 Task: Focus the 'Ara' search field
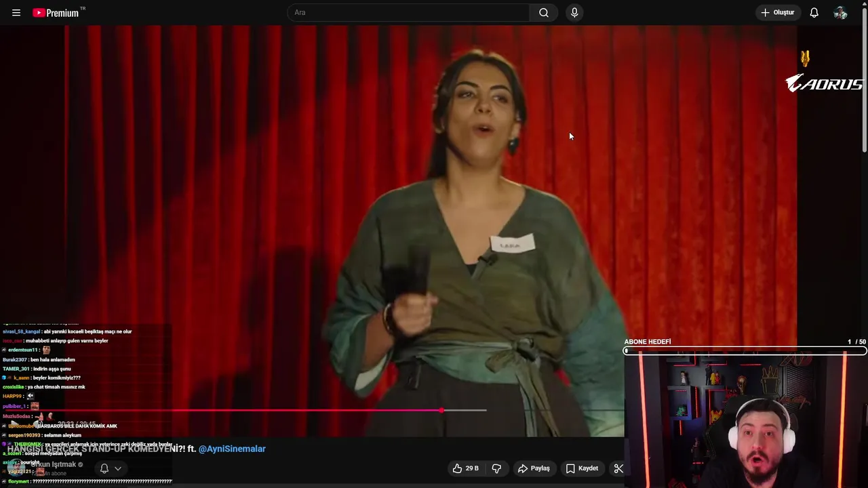pos(409,13)
